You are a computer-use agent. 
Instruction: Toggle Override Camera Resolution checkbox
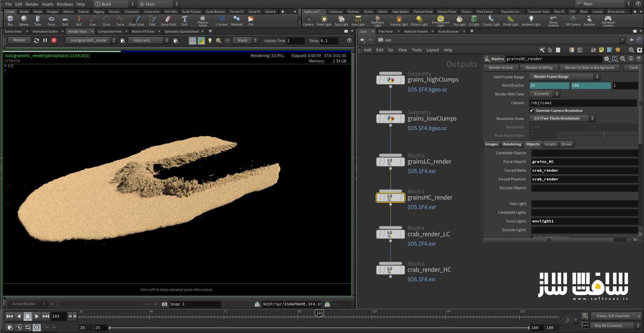tap(532, 110)
